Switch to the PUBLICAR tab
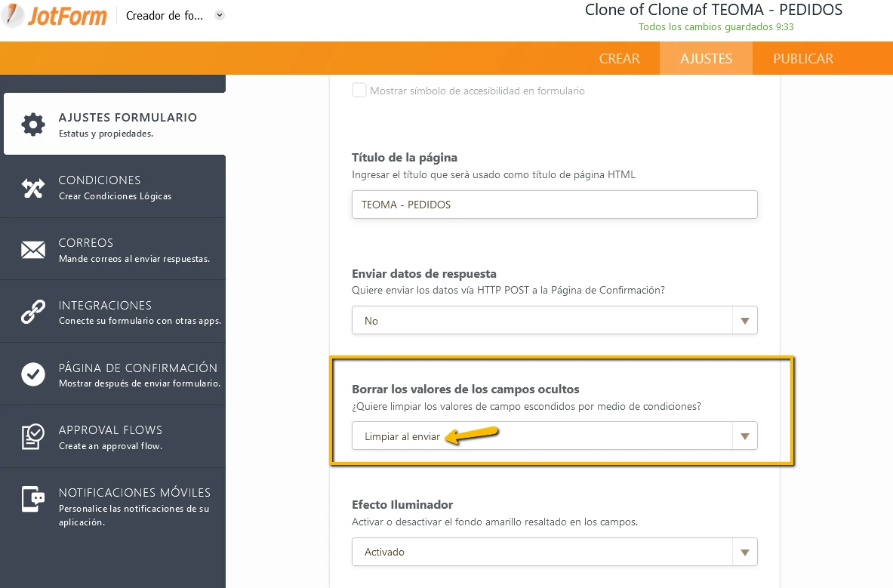 coord(802,58)
